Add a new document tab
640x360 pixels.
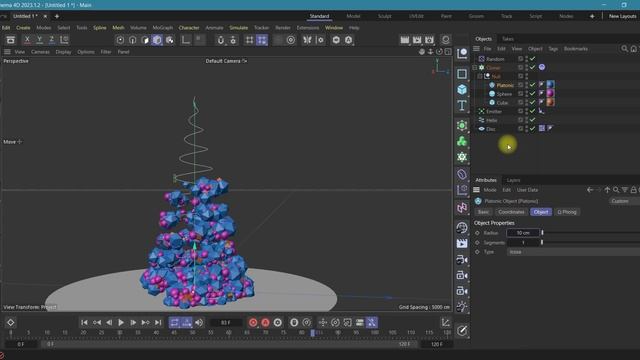(x=57, y=16)
